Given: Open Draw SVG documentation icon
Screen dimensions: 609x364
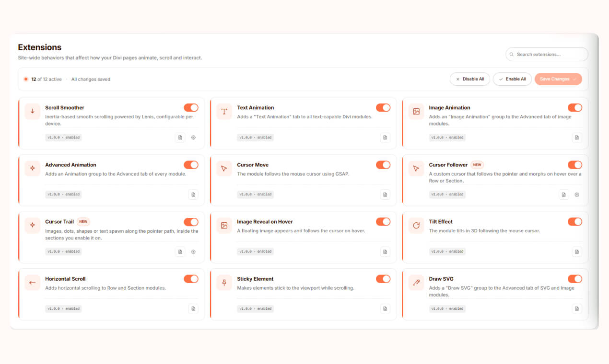Looking at the screenshot, I should point(577,309).
